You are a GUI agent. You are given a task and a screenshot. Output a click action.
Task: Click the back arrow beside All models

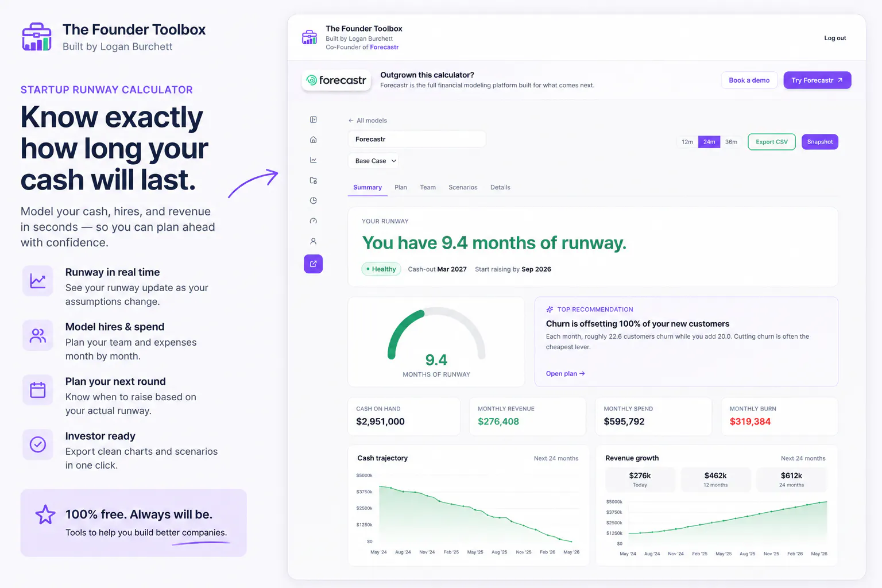tap(351, 121)
